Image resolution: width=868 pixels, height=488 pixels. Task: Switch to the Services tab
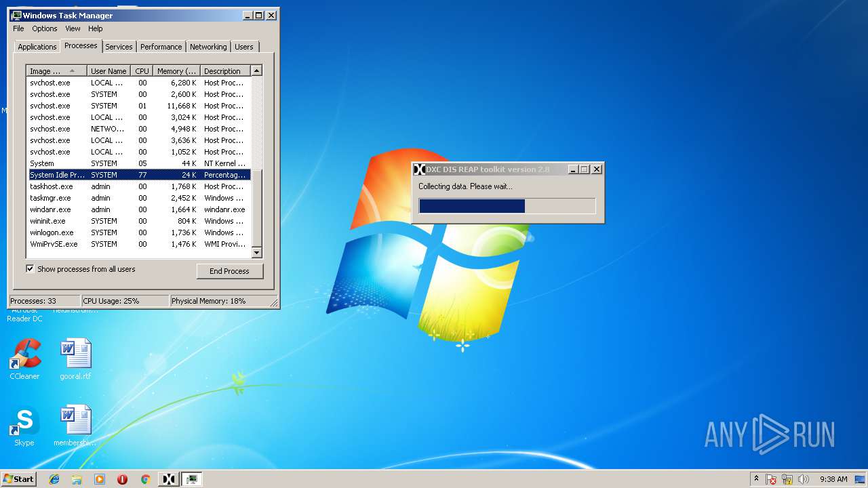(119, 47)
